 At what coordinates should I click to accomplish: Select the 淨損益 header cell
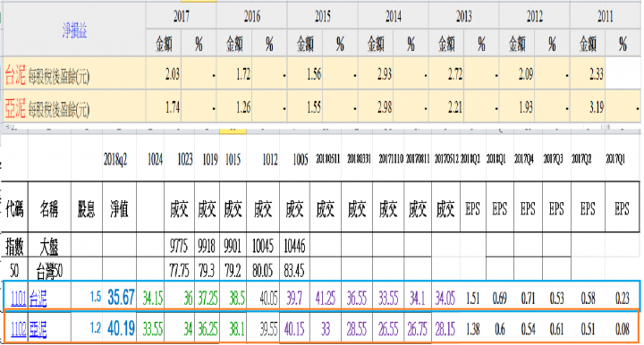[x=74, y=30]
